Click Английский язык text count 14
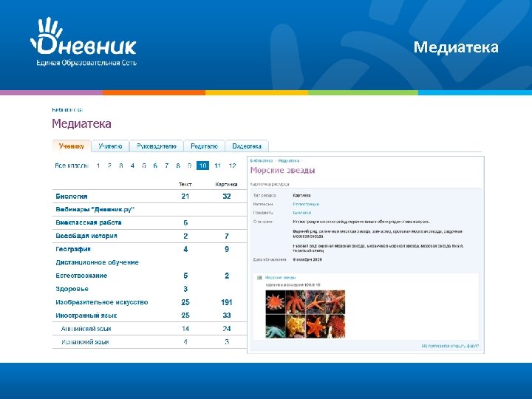The height and width of the screenshot is (399, 532). coord(185,328)
